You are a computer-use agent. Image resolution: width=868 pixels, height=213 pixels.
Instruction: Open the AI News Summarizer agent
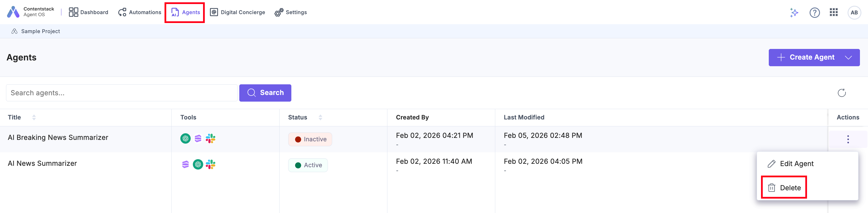(42, 163)
